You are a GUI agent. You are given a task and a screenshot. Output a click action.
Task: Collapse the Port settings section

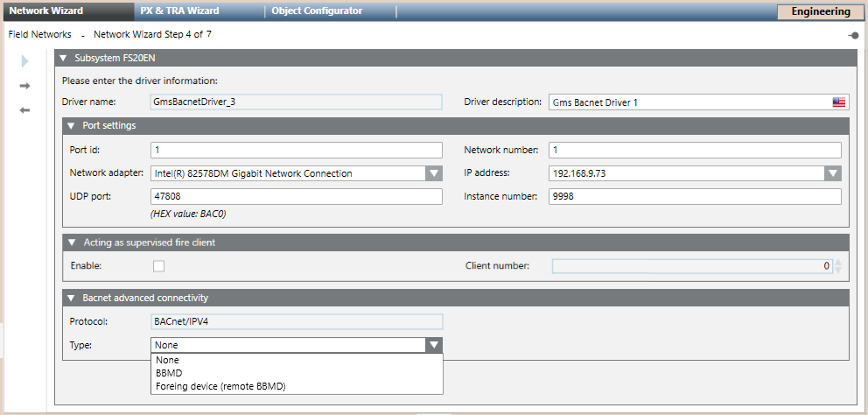click(x=71, y=125)
